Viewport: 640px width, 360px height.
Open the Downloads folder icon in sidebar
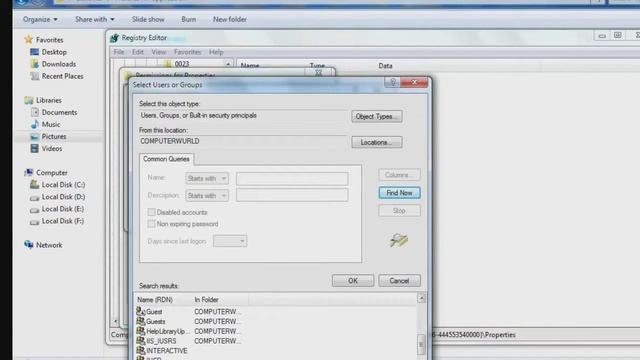coord(35,64)
